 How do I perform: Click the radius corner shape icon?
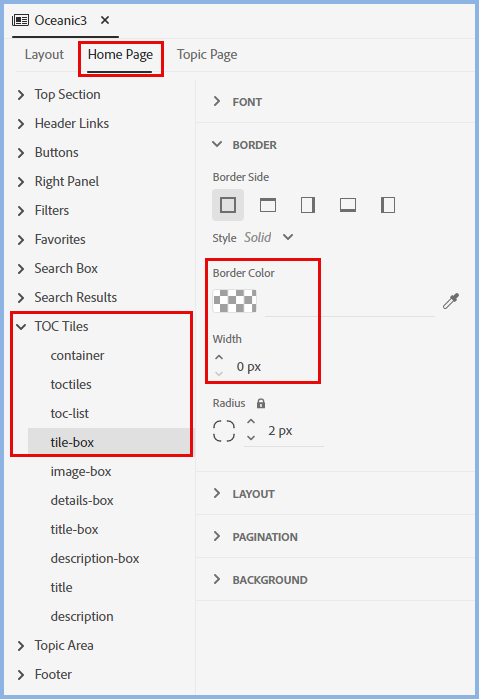[x=224, y=431]
